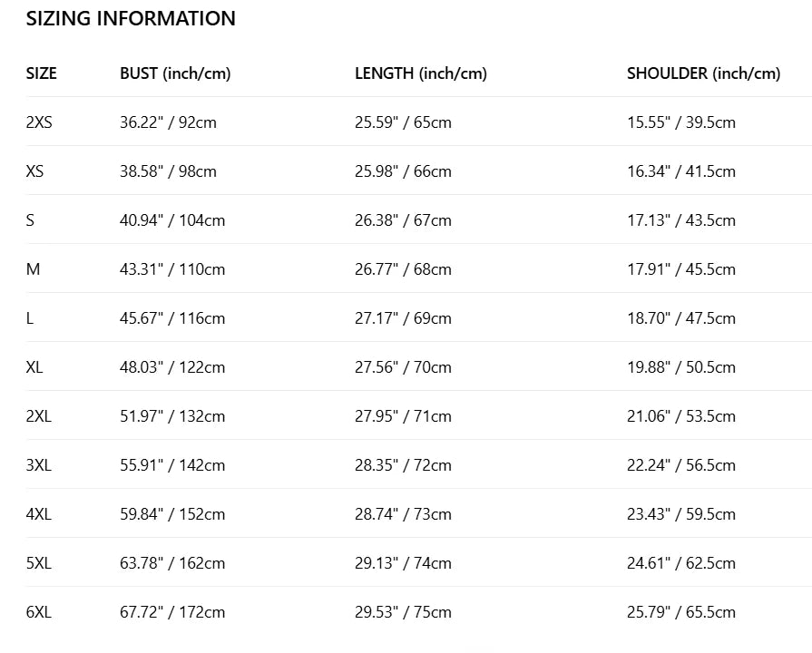Select the length value 29.13" / 74cm
The height and width of the screenshot is (653, 812).
(403, 563)
